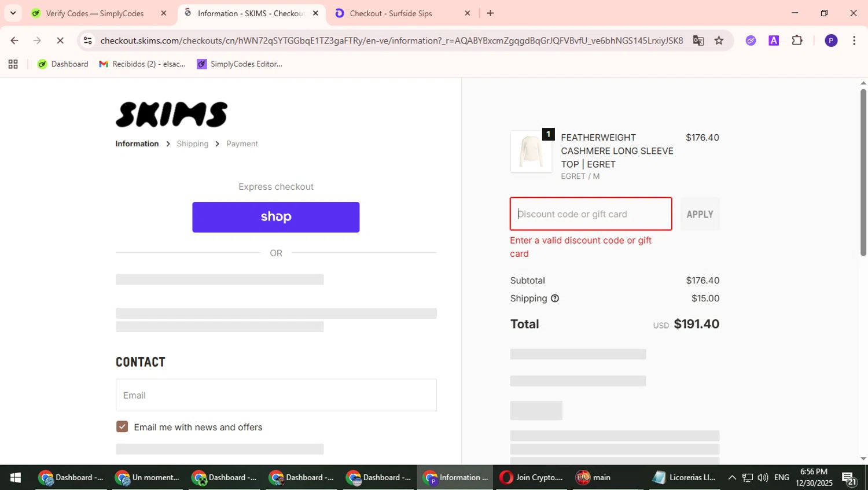Stop loading the page
This screenshot has width=868, height=490.
pos(60,40)
